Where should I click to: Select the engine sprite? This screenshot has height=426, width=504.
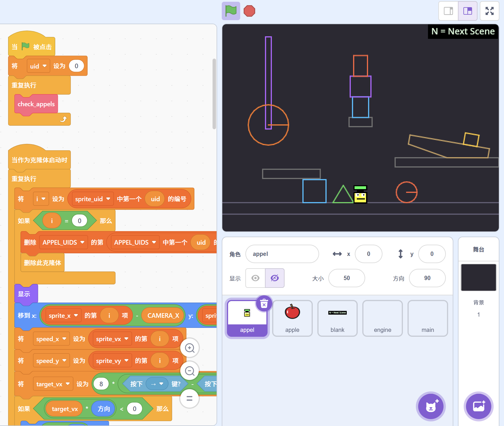pyautogui.click(x=382, y=318)
